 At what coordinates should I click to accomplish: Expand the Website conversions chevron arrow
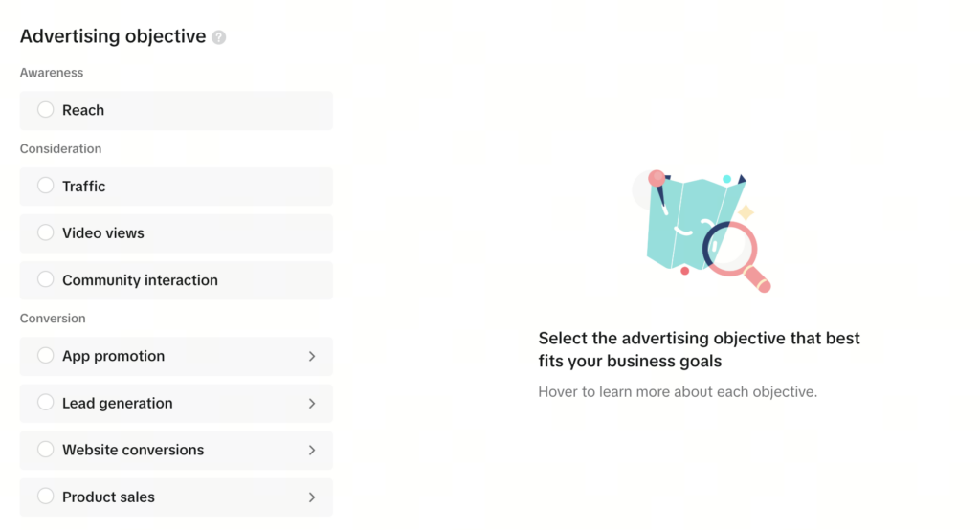click(x=312, y=451)
